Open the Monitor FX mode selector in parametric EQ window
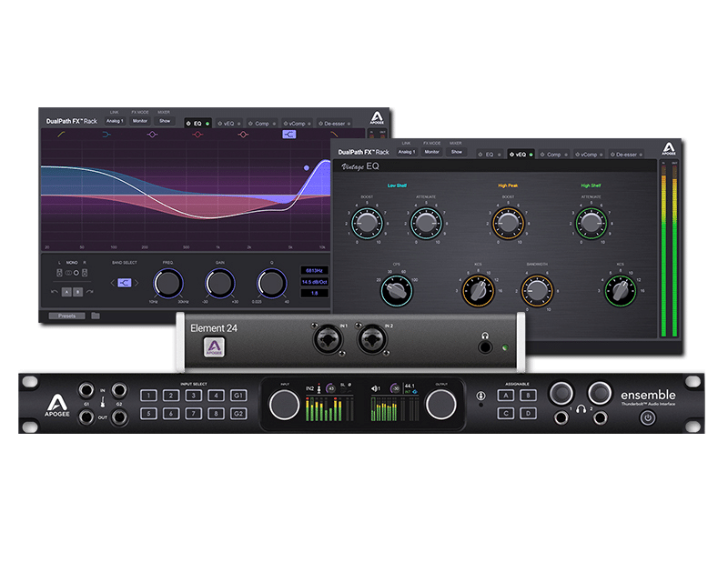 (140, 121)
